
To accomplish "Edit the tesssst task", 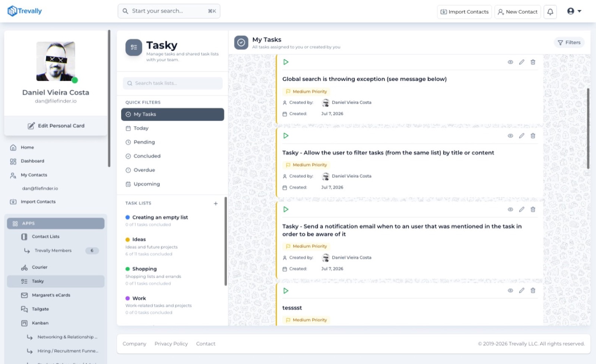I will [x=521, y=291].
